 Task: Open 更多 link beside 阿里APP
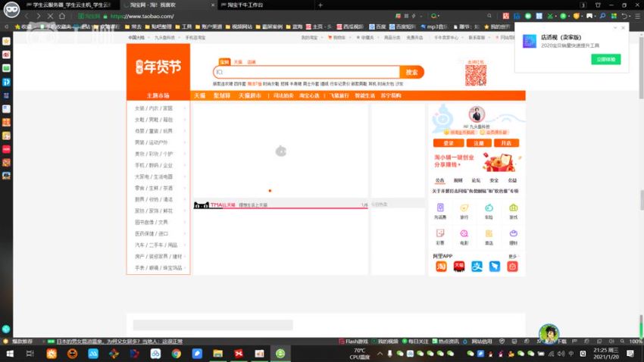pos(514,256)
